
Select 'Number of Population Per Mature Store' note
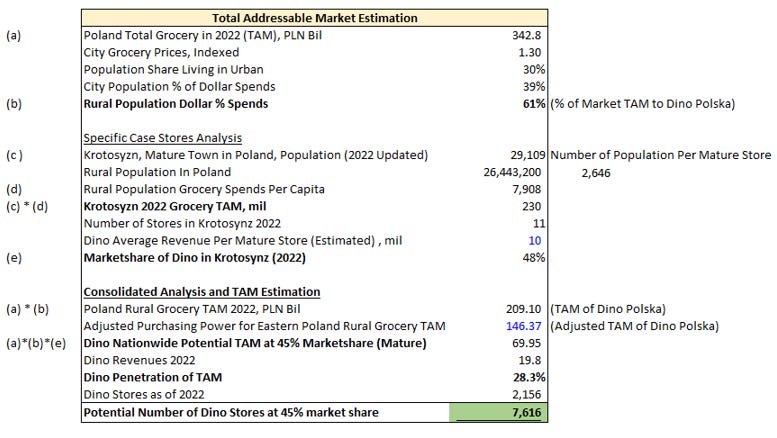click(x=661, y=155)
